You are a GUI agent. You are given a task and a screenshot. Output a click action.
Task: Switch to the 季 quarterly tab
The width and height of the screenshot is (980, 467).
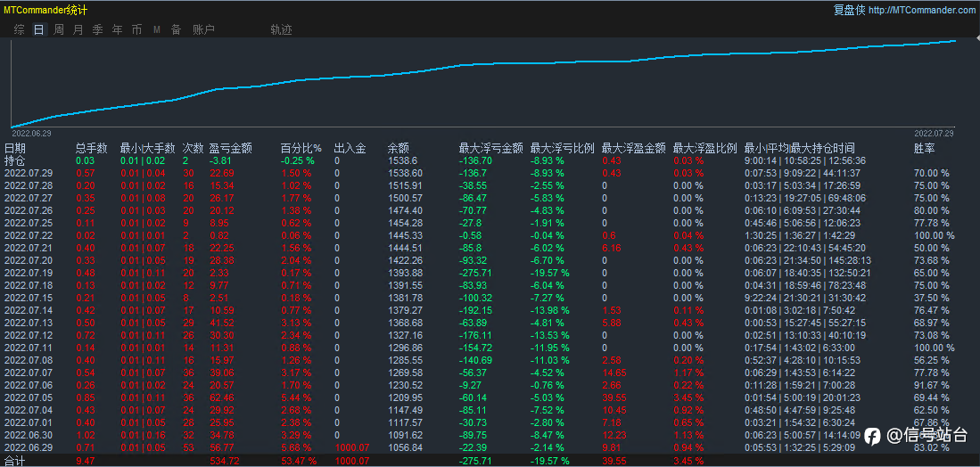coord(97,29)
